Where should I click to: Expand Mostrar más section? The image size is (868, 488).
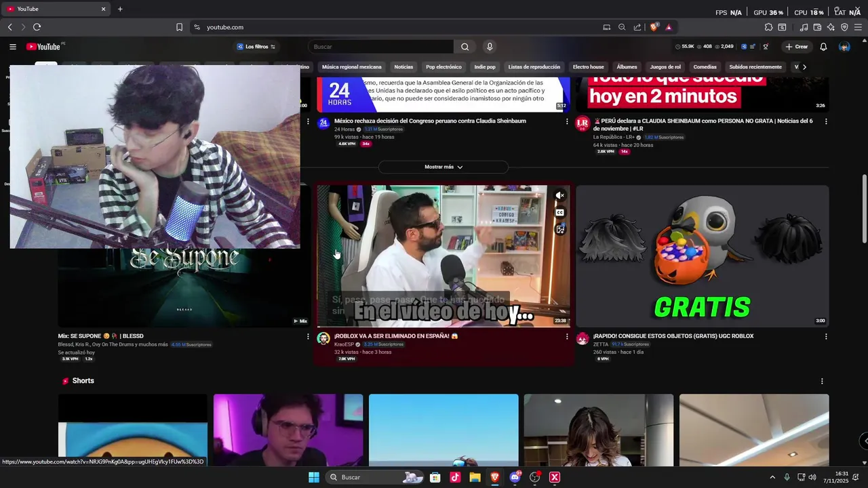pos(443,167)
